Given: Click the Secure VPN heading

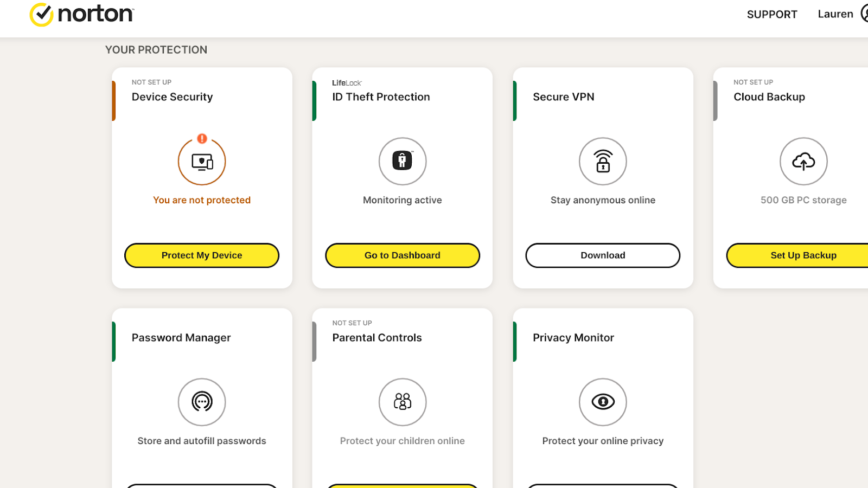Looking at the screenshot, I should click(564, 97).
